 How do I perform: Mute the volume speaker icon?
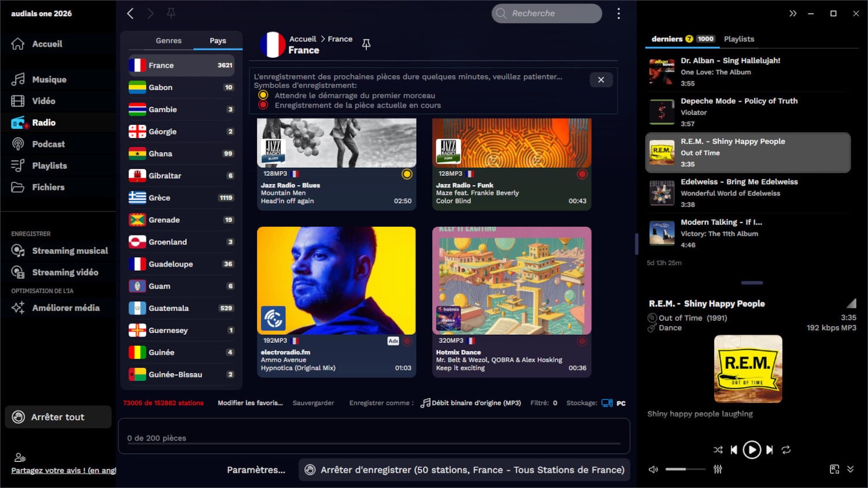(x=653, y=469)
